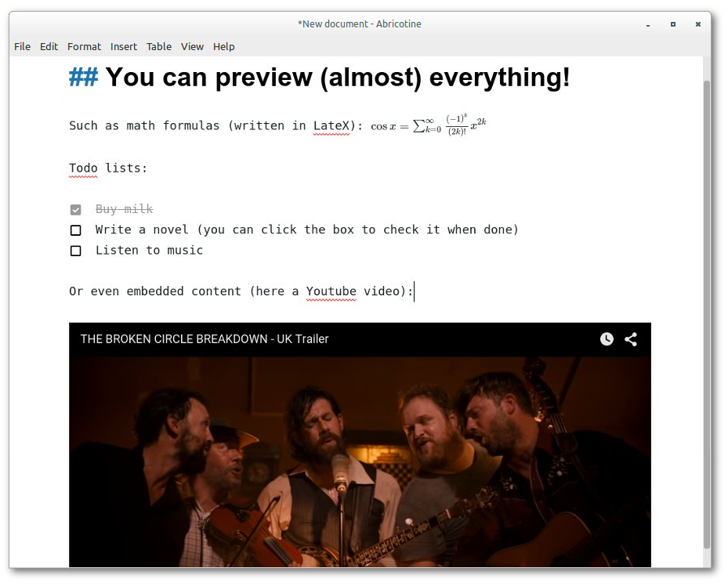
Task: Maximize the Abricotine window
Action: (x=672, y=24)
